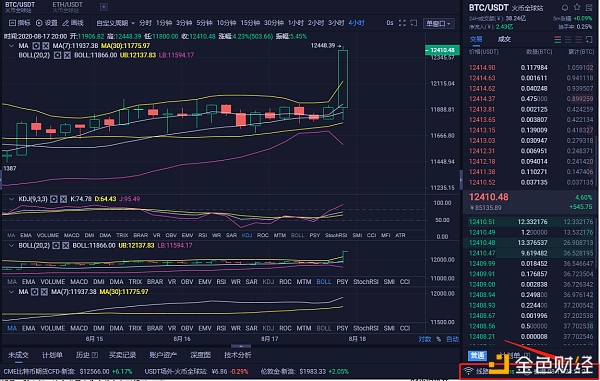This screenshot has height=381, width=600.
Task: Click the ask price 12414.90 row
Action: pyautogui.click(x=531, y=68)
